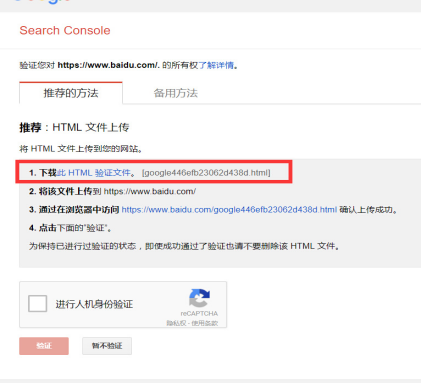Click the red 验证 button

44,346
